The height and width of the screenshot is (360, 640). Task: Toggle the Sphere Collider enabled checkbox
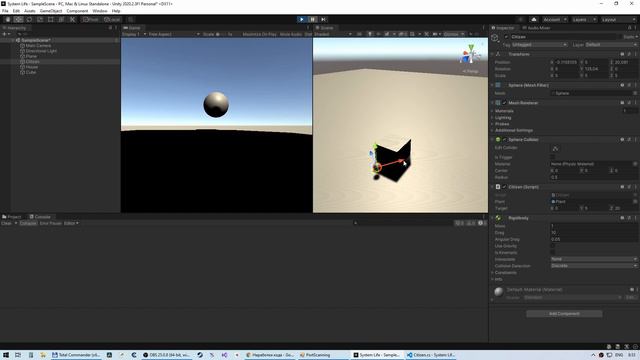point(504,140)
